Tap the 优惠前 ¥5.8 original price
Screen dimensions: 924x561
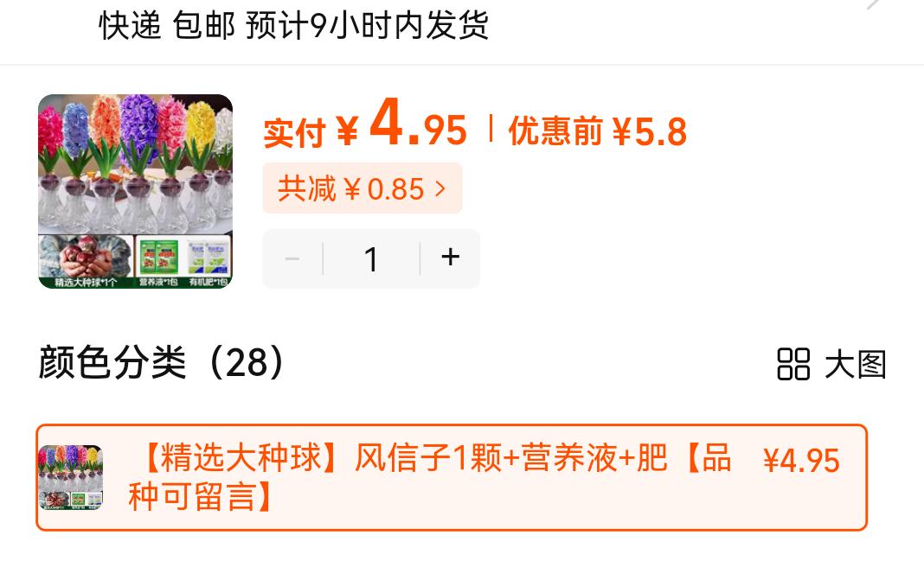coord(598,131)
